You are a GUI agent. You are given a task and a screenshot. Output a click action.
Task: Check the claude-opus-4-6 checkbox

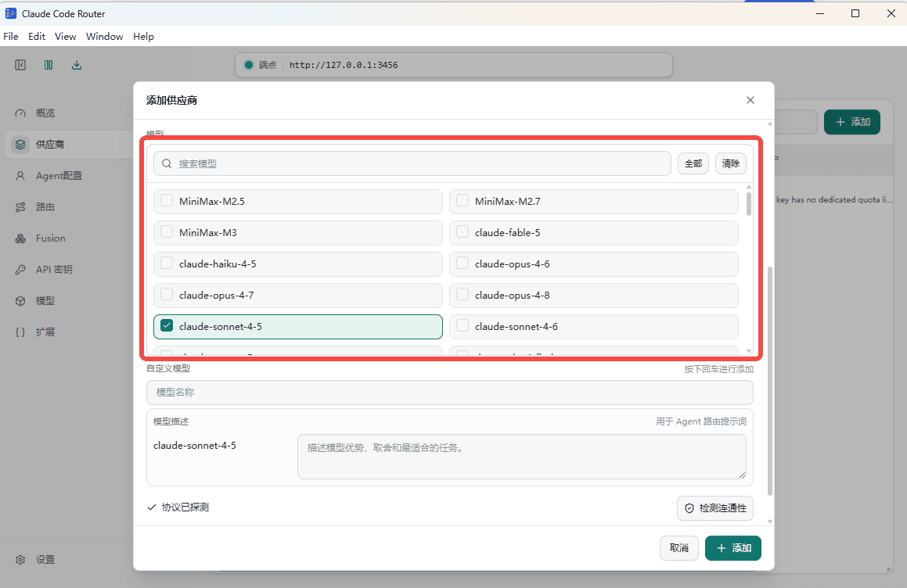pyautogui.click(x=462, y=263)
